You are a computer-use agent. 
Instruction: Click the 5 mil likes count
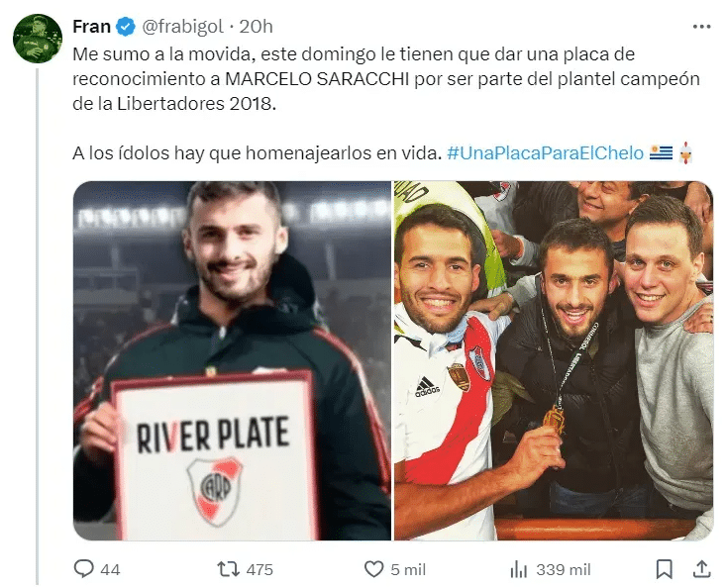click(408, 569)
